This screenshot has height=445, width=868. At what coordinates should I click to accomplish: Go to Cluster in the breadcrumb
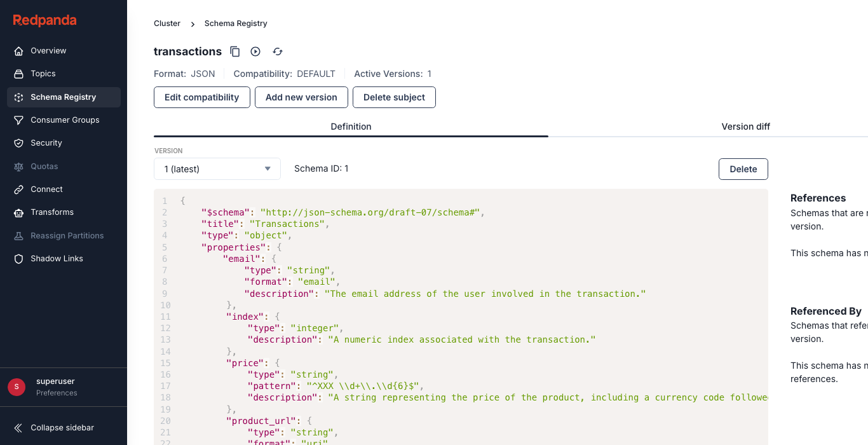coord(167,24)
